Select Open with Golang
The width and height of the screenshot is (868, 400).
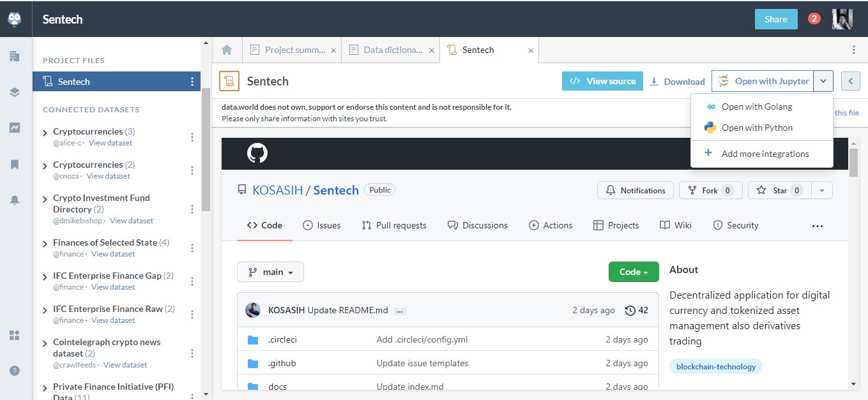(762, 107)
